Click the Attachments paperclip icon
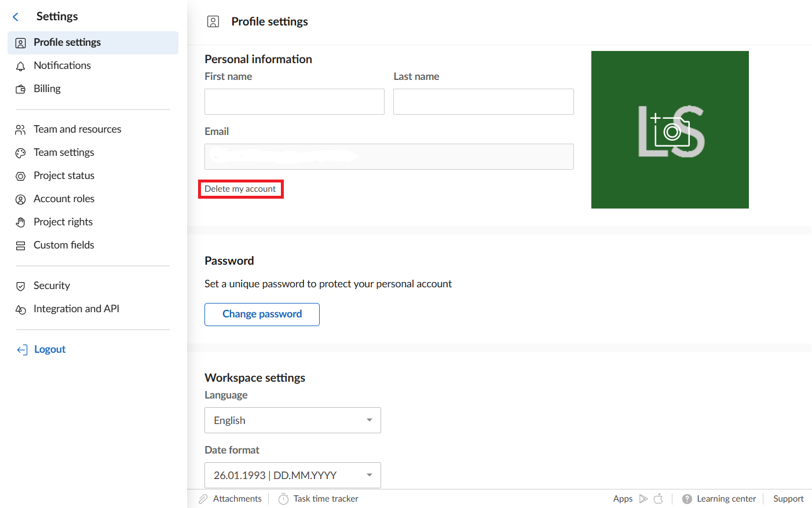 pos(203,499)
